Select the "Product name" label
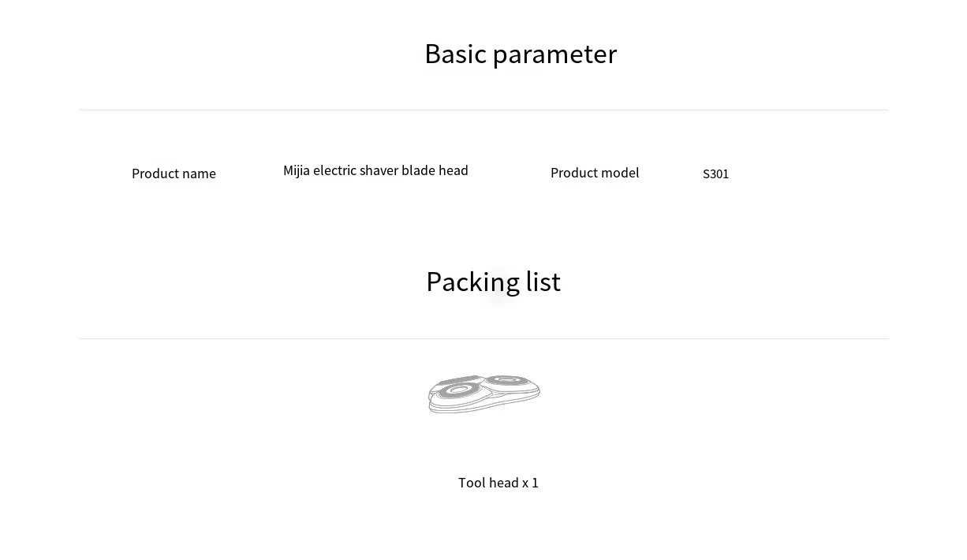The image size is (967, 560). tap(174, 174)
